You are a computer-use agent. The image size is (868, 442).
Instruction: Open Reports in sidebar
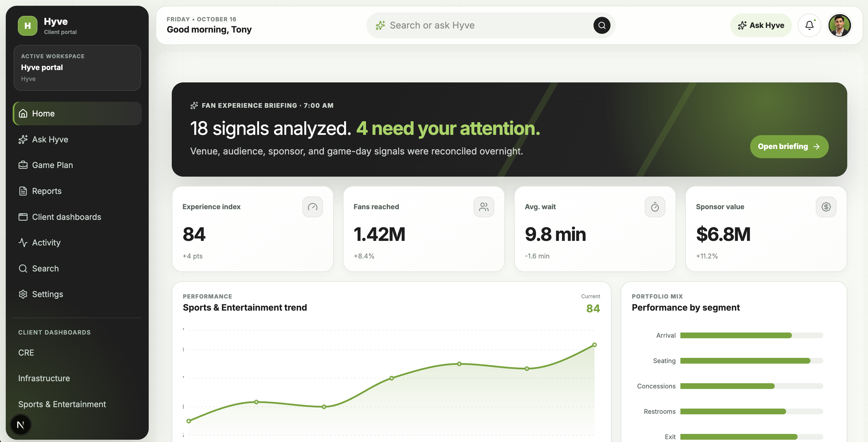pos(77,191)
